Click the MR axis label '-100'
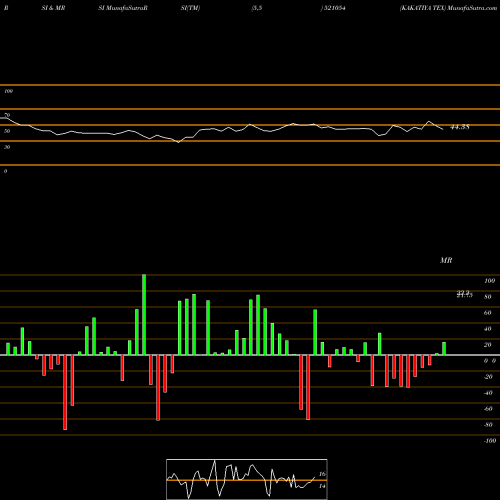This screenshot has width=500, height=500. (x=490, y=441)
